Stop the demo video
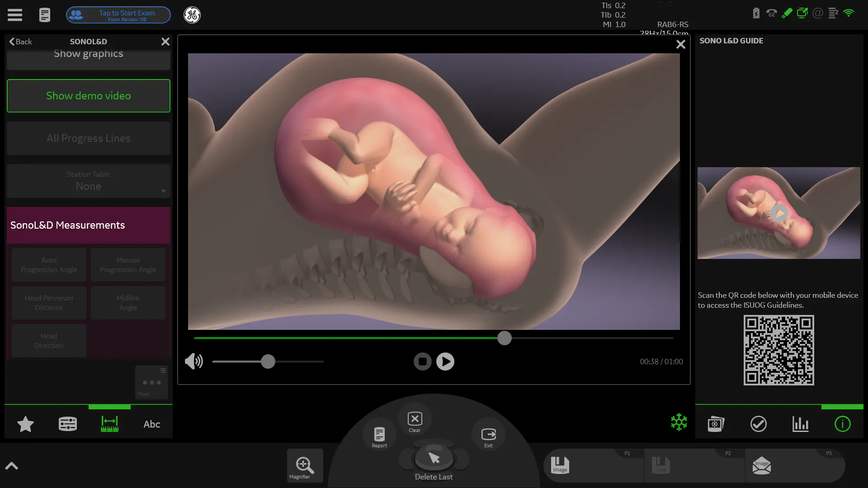The height and width of the screenshot is (488, 868). (423, 361)
